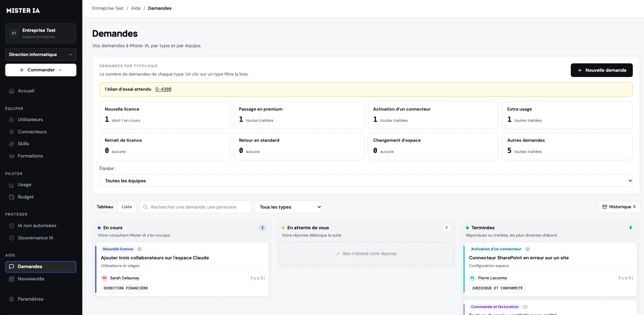Click the mail icon next to Commande et facturation
Image resolution: width=644 pixels, height=315 pixels.
(525, 307)
